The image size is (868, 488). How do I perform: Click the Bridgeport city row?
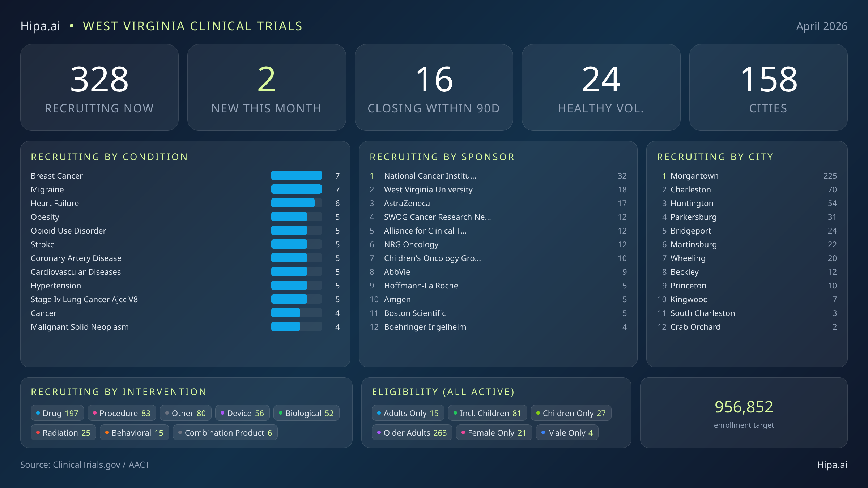747,231
